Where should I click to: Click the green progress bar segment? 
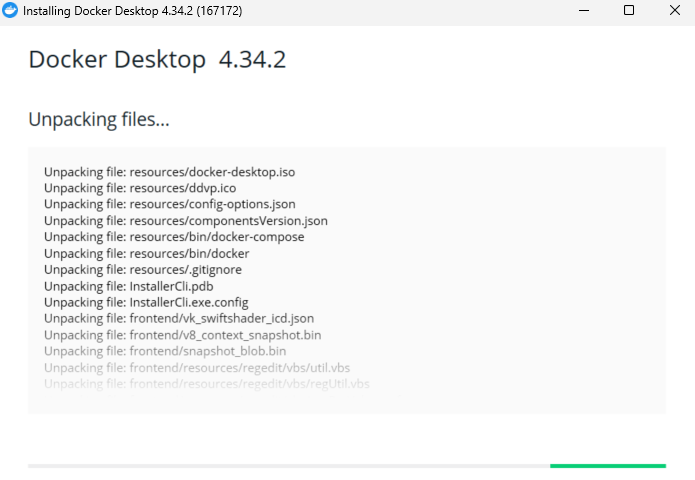[x=608, y=466]
